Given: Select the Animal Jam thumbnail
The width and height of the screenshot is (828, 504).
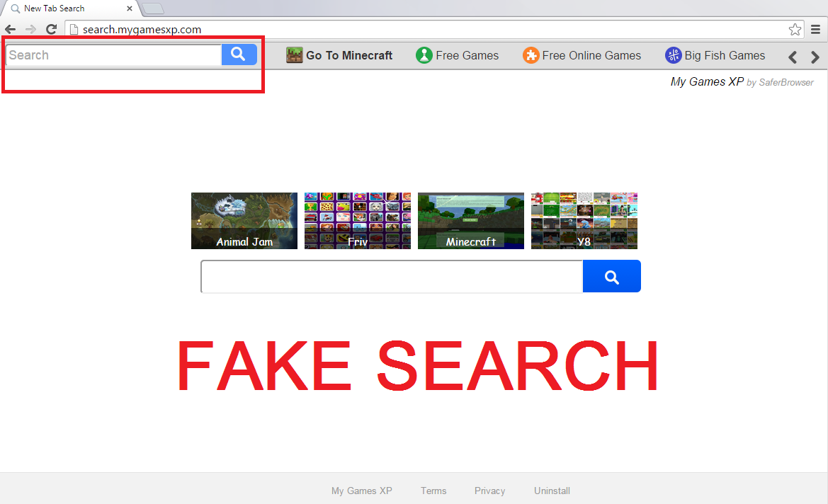Looking at the screenshot, I should click(x=244, y=221).
